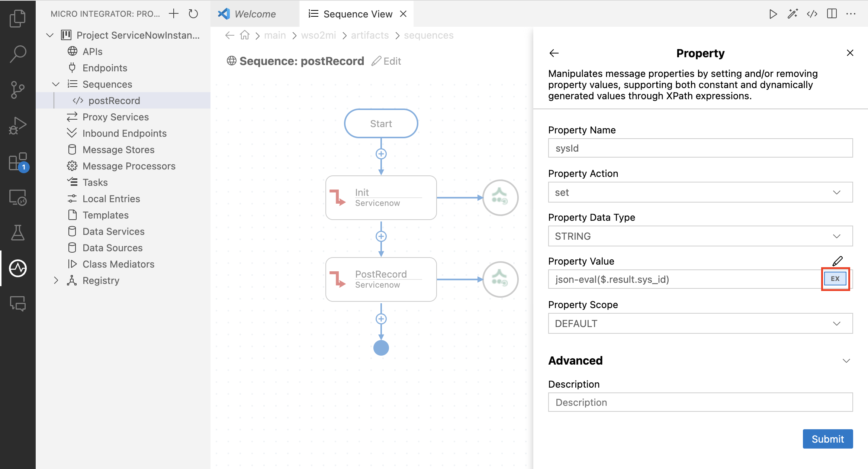Click the sequences breadcrumb link
The height and width of the screenshot is (469, 868).
coord(429,35)
